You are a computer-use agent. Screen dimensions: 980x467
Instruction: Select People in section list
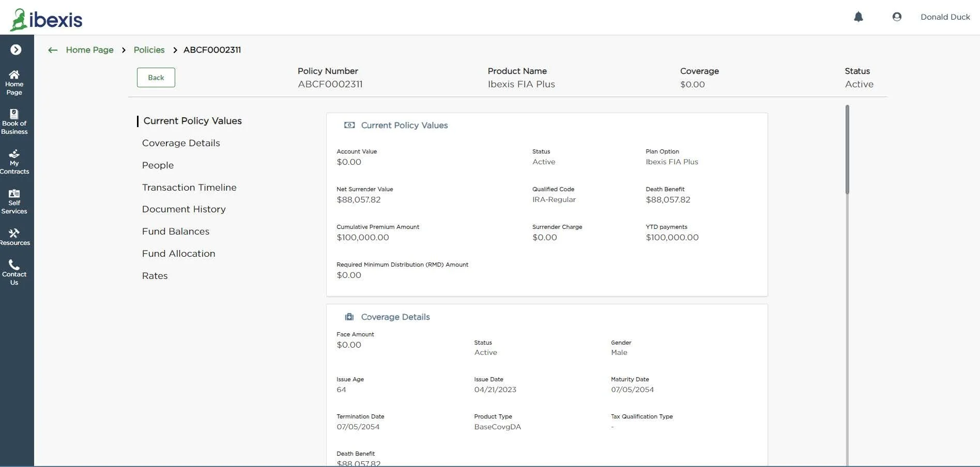(x=158, y=165)
